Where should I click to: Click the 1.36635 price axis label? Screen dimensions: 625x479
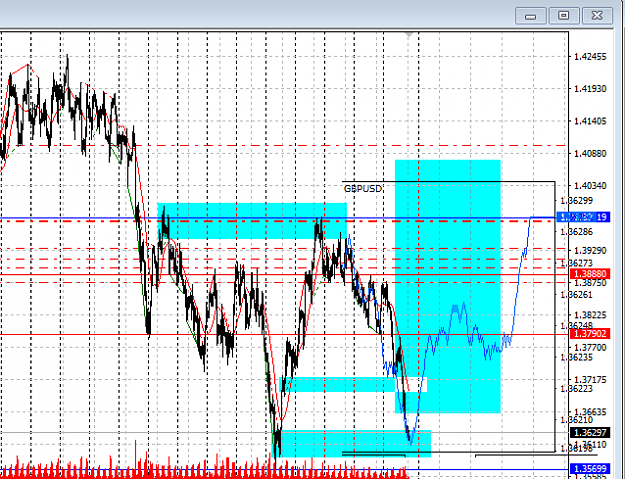pos(590,412)
